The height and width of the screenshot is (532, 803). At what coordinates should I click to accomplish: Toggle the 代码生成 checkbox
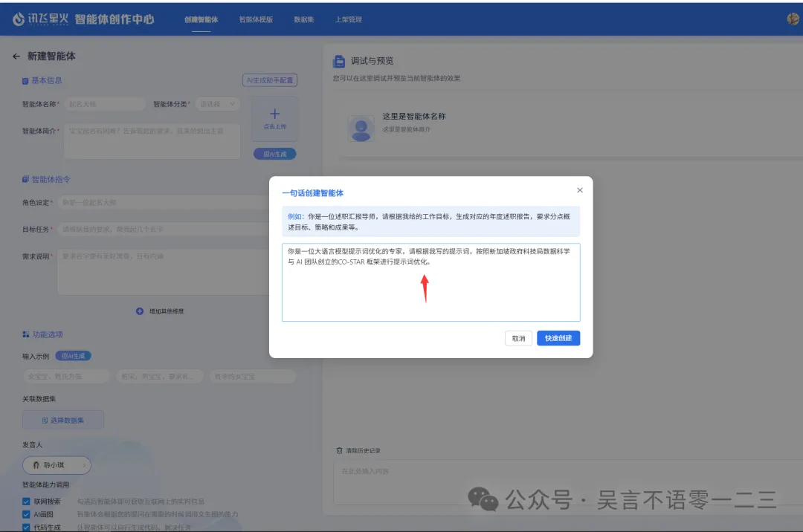26,527
